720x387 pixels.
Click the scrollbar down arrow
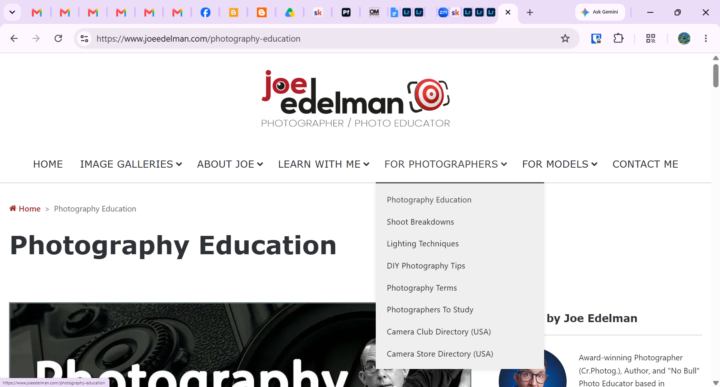[715, 382]
